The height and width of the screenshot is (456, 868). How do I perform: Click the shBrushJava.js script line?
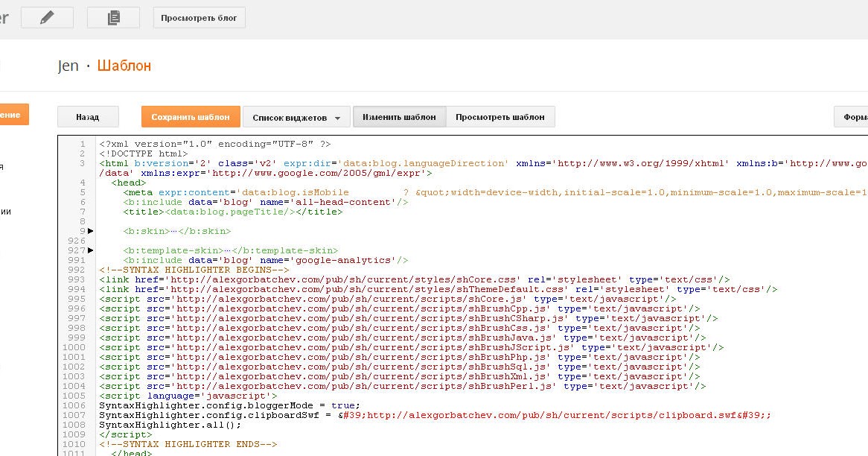pos(403,338)
